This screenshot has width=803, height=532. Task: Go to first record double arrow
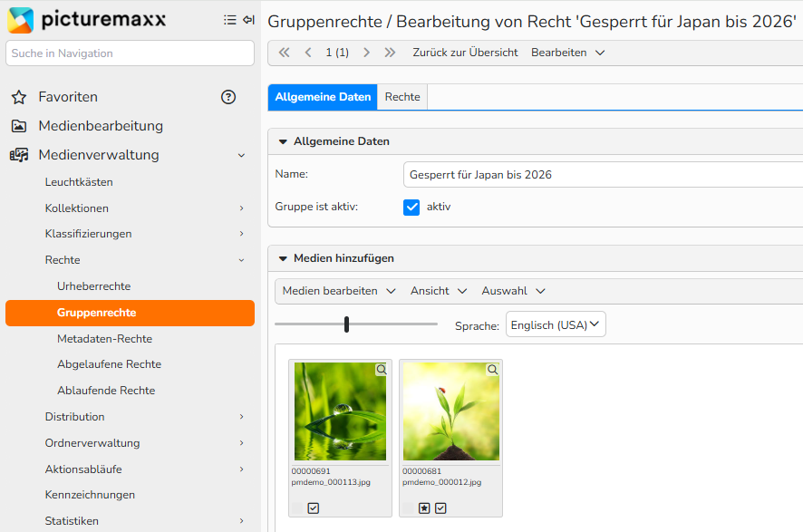pyautogui.click(x=285, y=53)
